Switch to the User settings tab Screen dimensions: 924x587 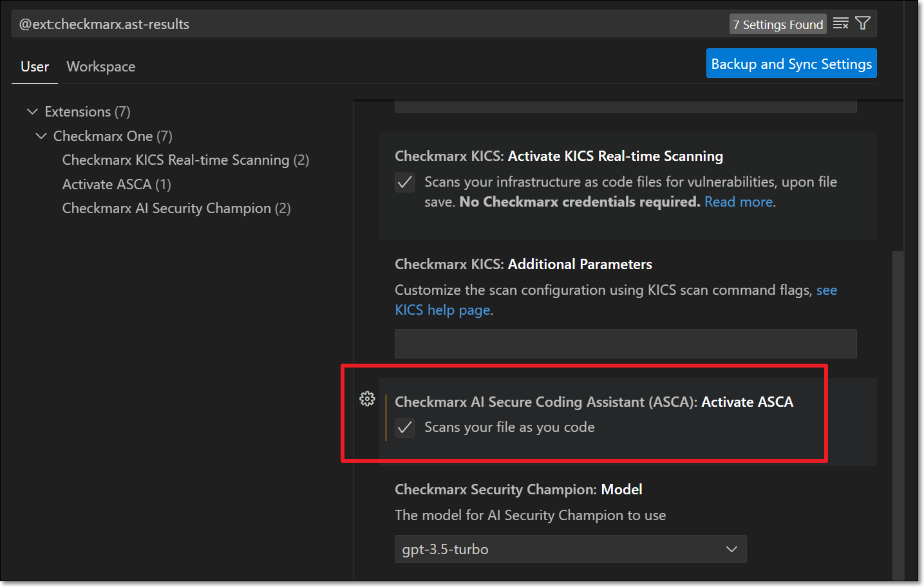pyautogui.click(x=35, y=67)
